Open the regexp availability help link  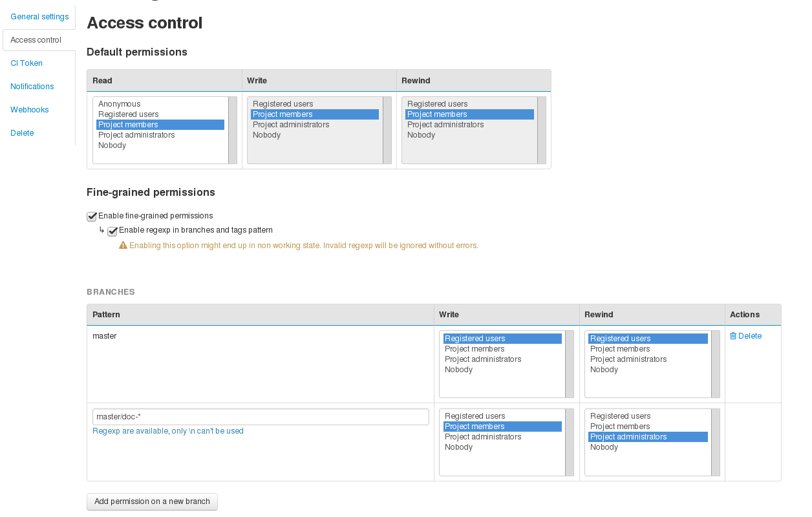click(x=168, y=430)
